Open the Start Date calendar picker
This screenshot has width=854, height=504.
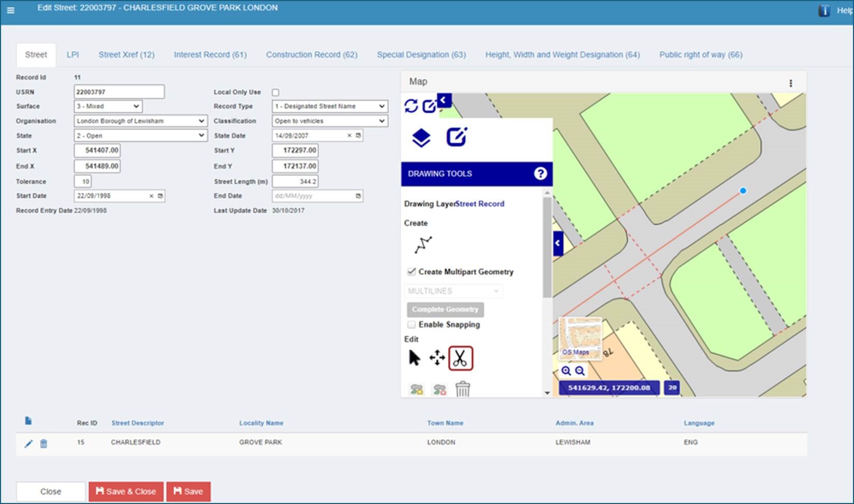point(160,196)
